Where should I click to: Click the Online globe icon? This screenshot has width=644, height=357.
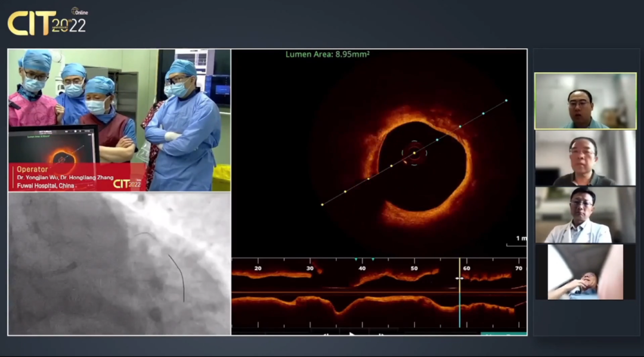(75, 11)
